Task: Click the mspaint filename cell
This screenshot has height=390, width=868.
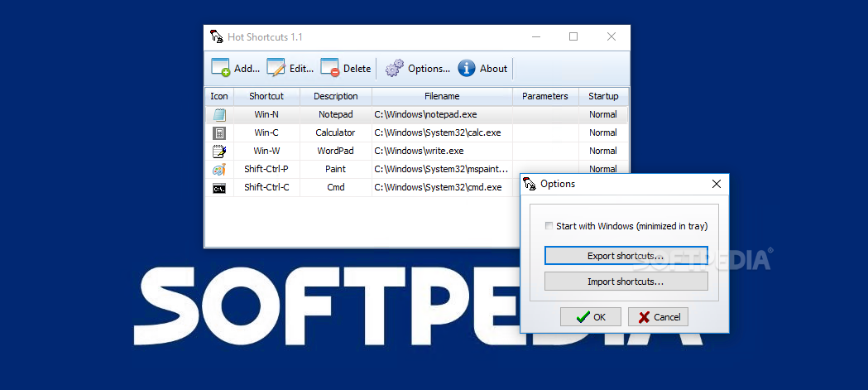Action: pyautogui.click(x=443, y=170)
